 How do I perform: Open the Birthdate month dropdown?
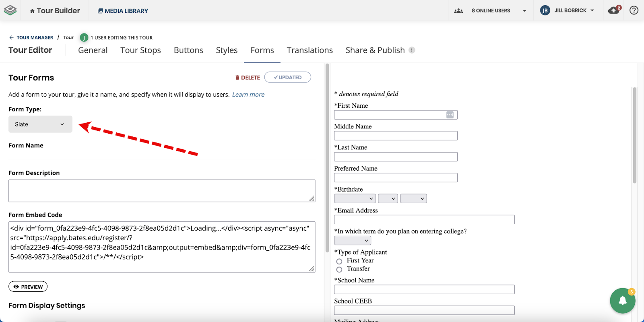coord(355,198)
